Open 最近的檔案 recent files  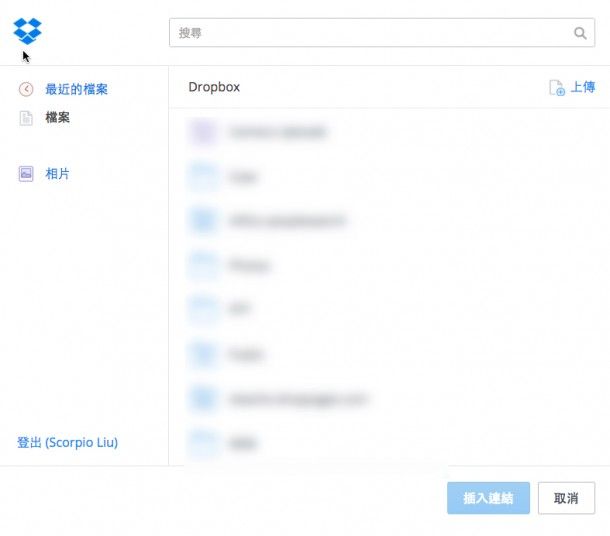point(76,89)
